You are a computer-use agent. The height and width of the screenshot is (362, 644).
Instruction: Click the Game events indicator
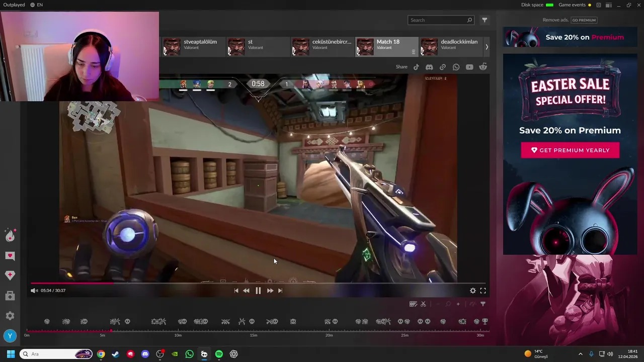click(x=575, y=5)
